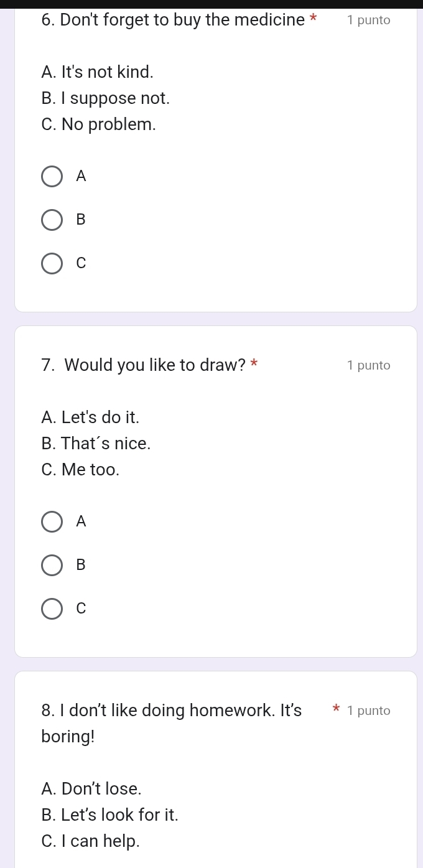Select radio option C for question 6
The width and height of the screenshot is (423, 868).
click(x=52, y=263)
